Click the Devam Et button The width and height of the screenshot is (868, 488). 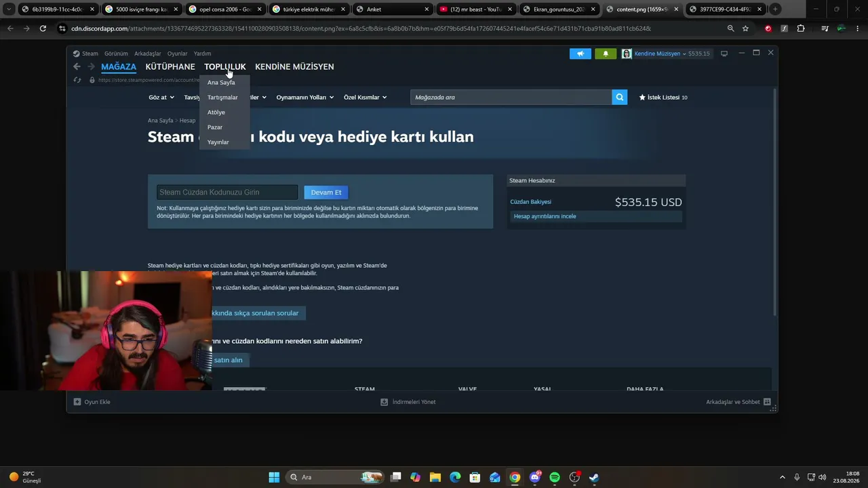(x=326, y=192)
